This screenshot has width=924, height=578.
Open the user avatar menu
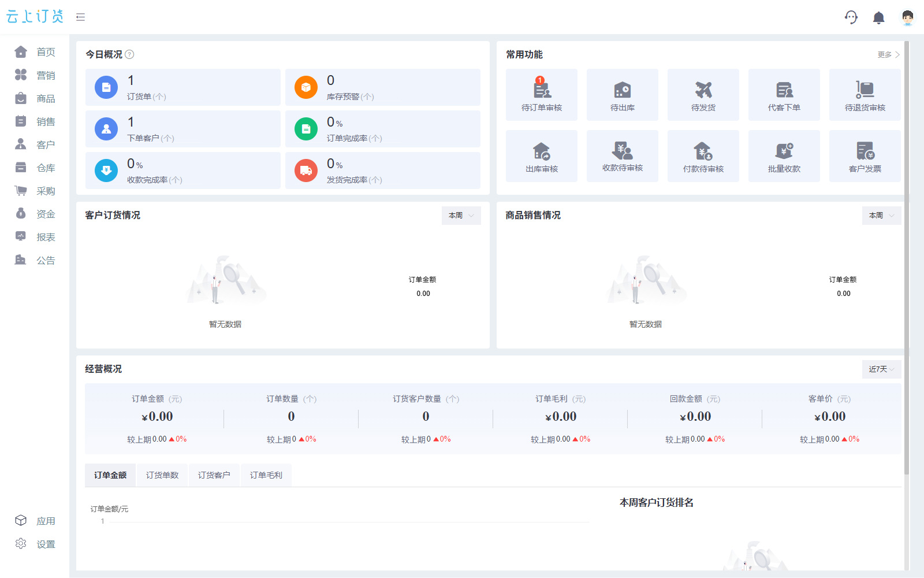908,18
